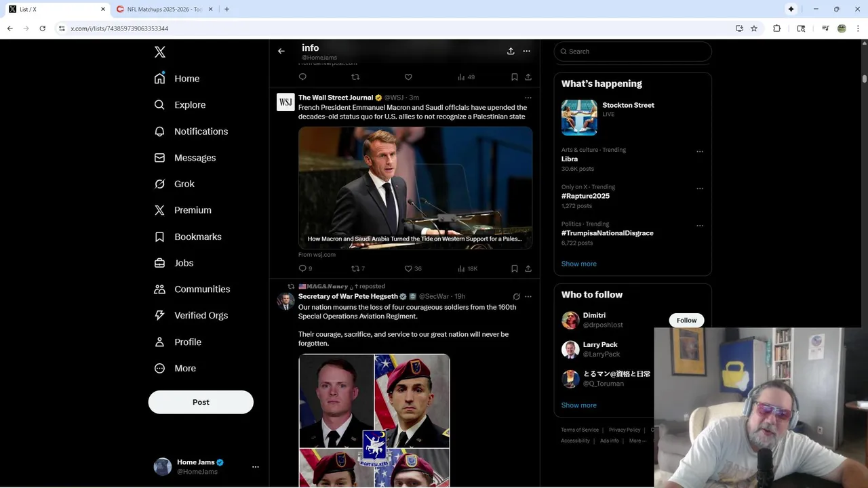The width and height of the screenshot is (868, 488).
Task: Follow Dimitri
Action: (x=686, y=321)
